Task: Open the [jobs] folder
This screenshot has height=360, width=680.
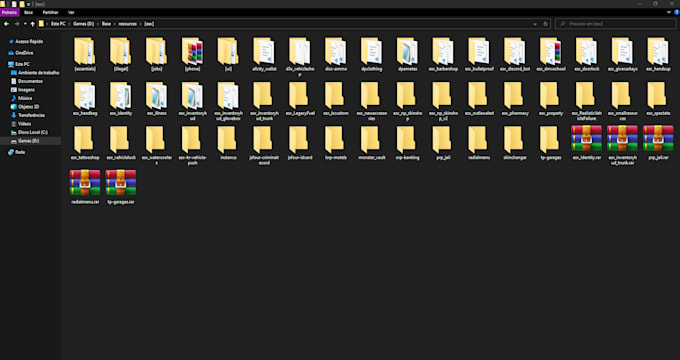Action: pyautogui.click(x=156, y=54)
